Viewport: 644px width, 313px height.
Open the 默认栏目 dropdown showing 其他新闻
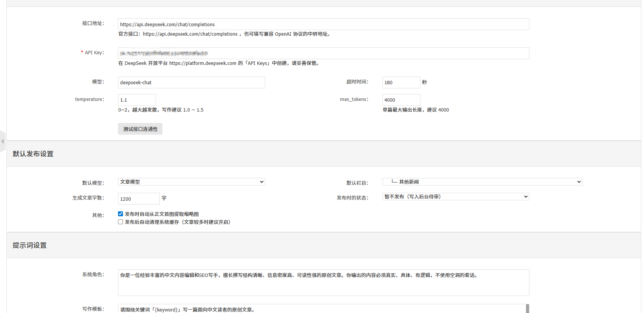482,182
